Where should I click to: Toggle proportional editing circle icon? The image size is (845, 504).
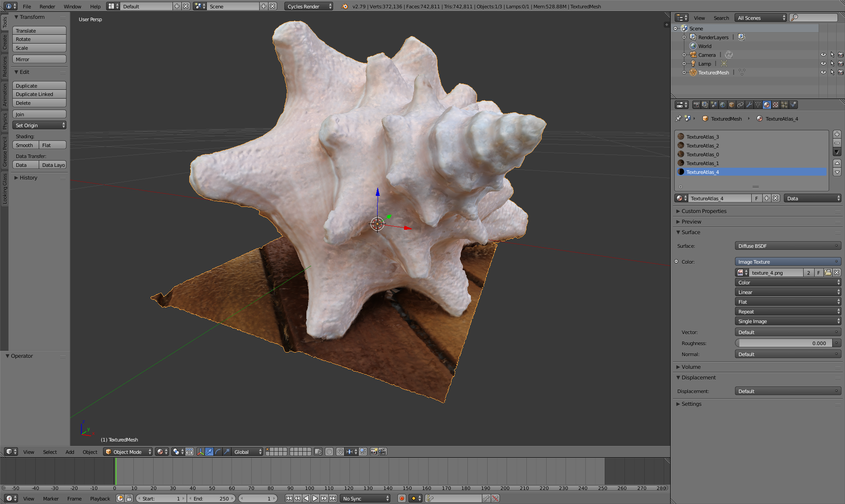tap(329, 452)
